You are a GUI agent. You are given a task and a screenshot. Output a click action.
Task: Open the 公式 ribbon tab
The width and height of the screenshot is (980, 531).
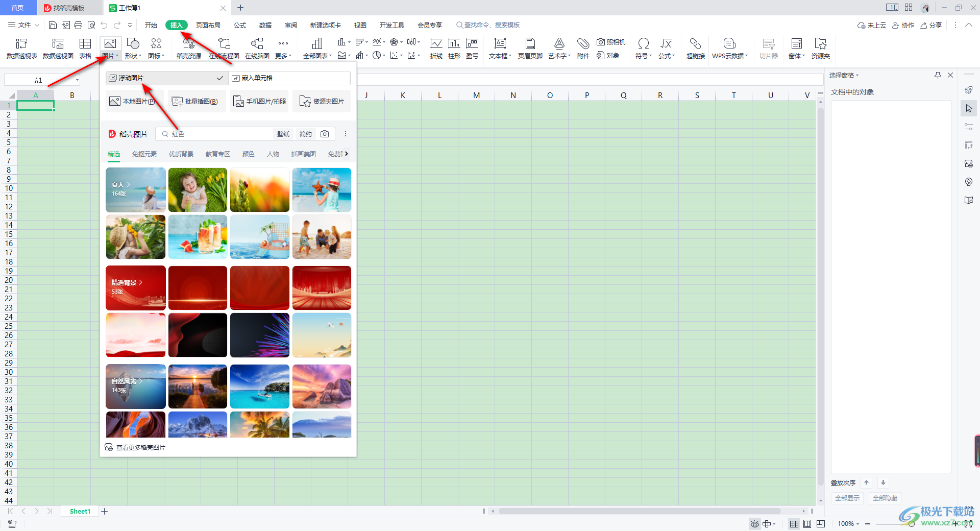click(x=240, y=25)
